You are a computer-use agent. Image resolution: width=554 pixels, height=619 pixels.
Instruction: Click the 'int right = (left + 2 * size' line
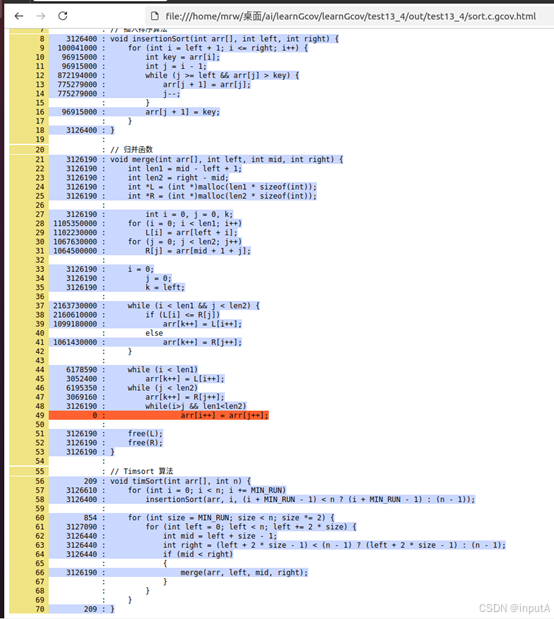tap(334, 545)
